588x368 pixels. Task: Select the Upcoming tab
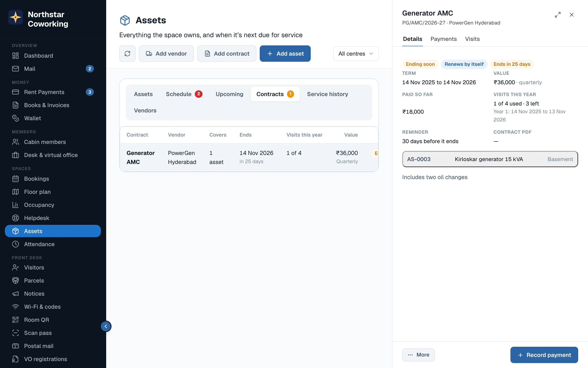229,94
